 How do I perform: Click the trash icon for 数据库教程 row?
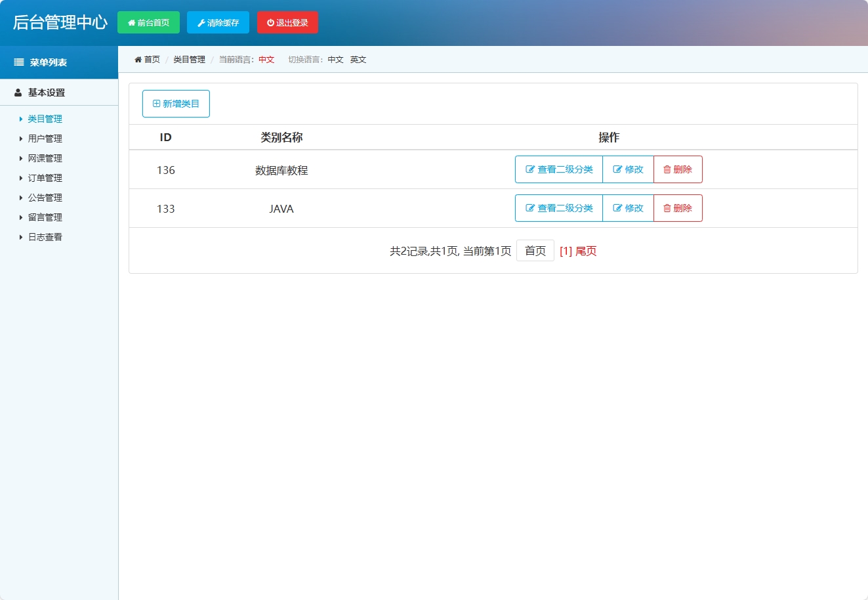tap(667, 169)
